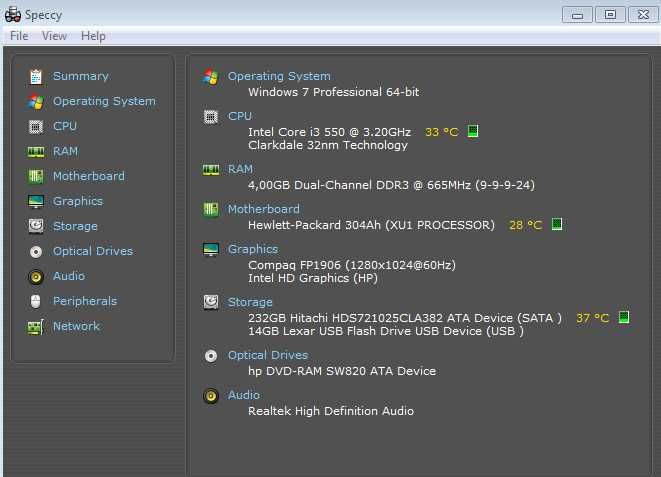Click the Motherboard icon in sidebar
This screenshot has width=661, height=477.
coord(36,176)
